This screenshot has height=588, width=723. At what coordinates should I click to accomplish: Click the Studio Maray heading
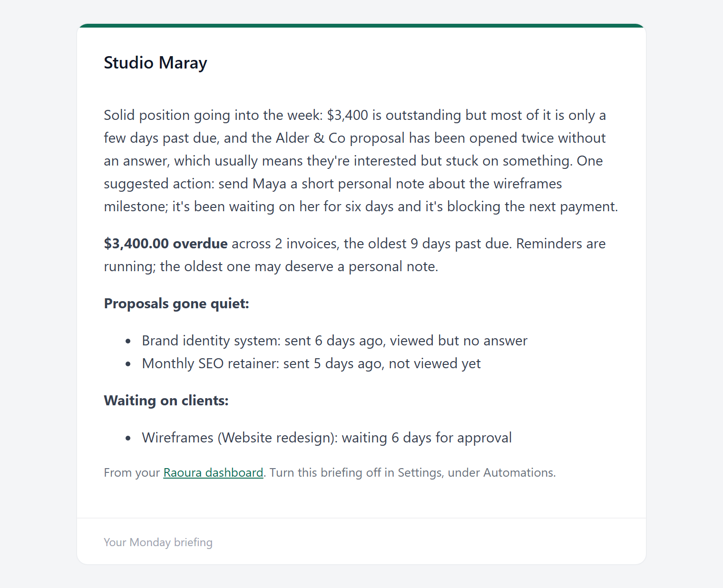pos(156,63)
